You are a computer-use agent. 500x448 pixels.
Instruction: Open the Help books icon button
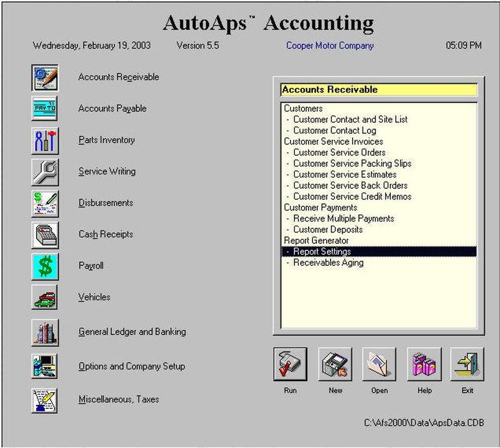click(424, 364)
